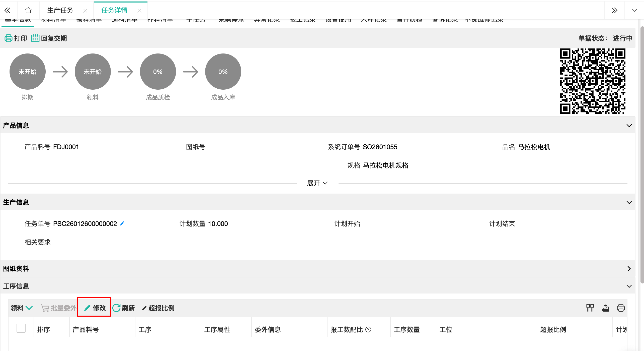Click pencil icon next to task number PSC26012600000002
Screen dimensions: 644x351
pos(122,223)
